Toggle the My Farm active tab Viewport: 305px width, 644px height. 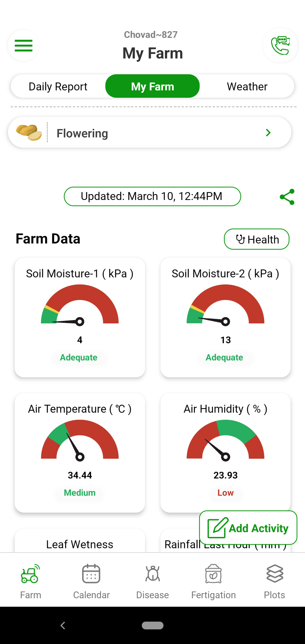(152, 86)
